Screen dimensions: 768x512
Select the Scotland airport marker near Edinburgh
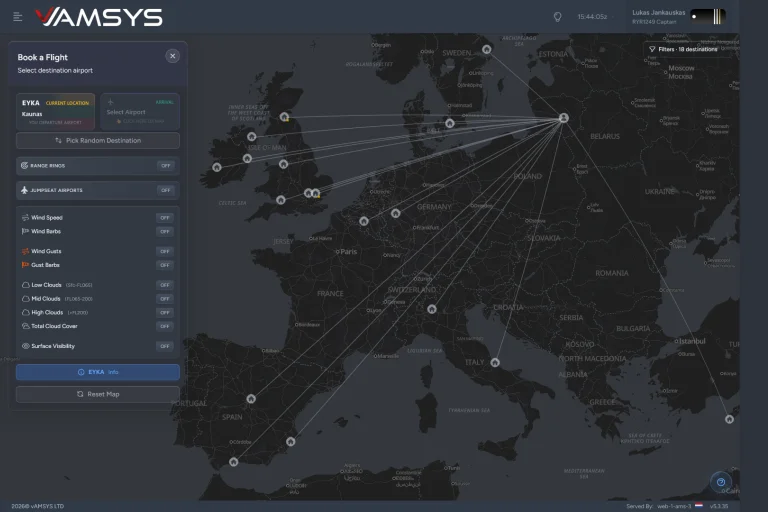coord(285,117)
